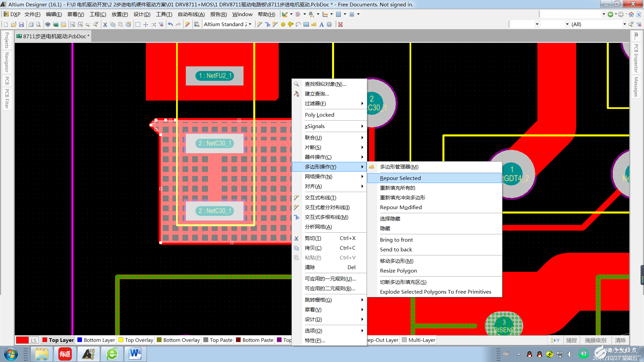Expand the (All) filter dropdown
The height and width of the screenshot is (362, 644).
tap(624, 24)
